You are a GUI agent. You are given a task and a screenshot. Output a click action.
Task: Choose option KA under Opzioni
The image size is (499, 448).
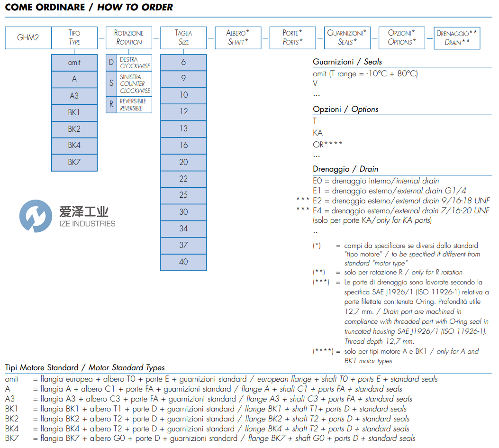(317, 133)
